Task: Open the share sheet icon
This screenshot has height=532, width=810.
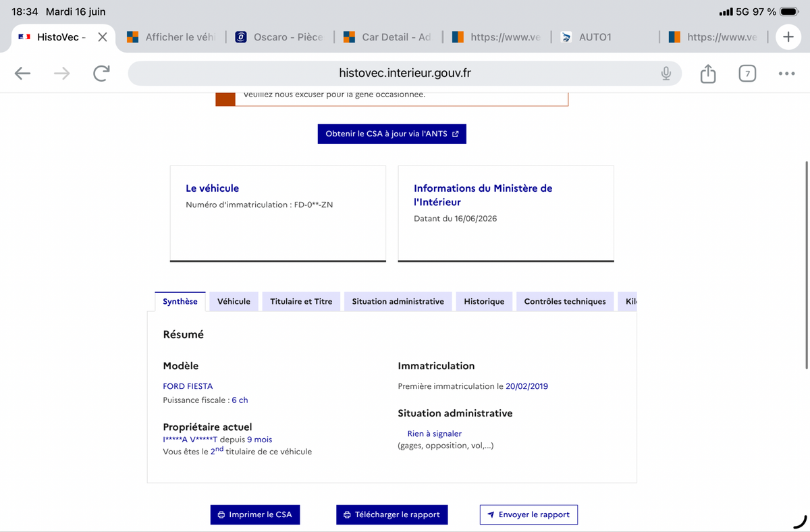Action: (707, 73)
